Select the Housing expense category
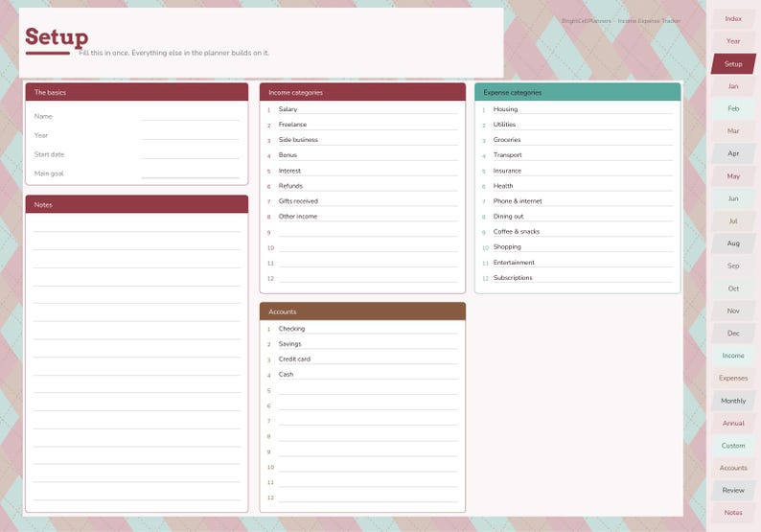This screenshot has width=761, height=532. point(578,109)
